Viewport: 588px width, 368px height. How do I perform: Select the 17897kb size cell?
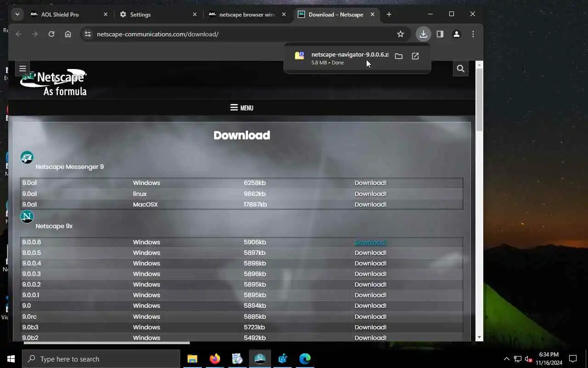tap(255, 204)
